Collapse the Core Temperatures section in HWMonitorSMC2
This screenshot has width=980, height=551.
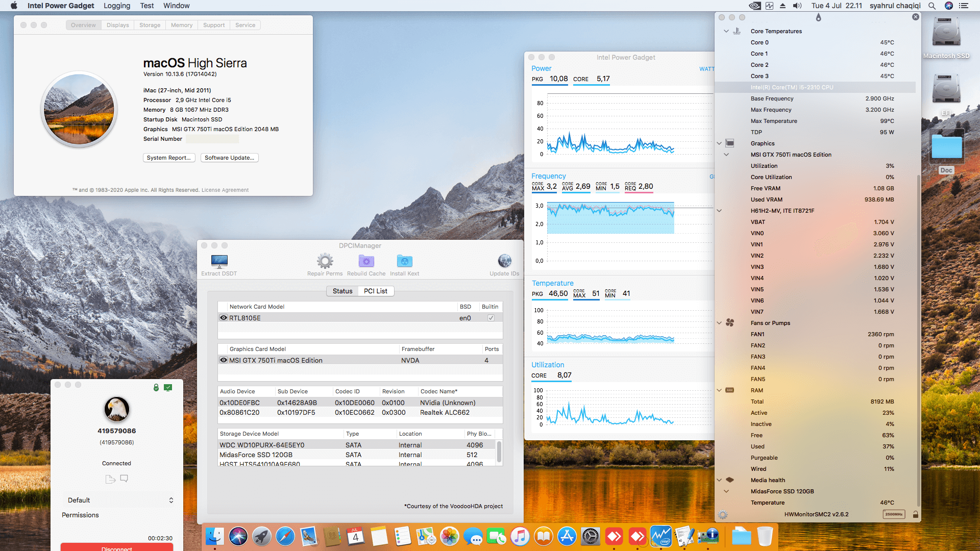(726, 31)
